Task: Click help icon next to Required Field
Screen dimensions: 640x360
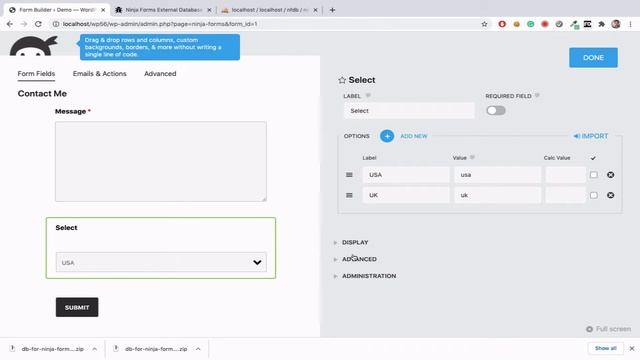Action: pos(537,96)
